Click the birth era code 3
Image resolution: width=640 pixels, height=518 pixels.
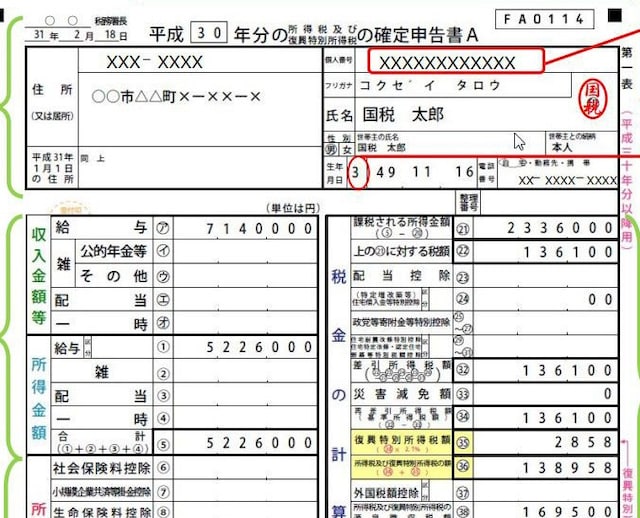356,173
